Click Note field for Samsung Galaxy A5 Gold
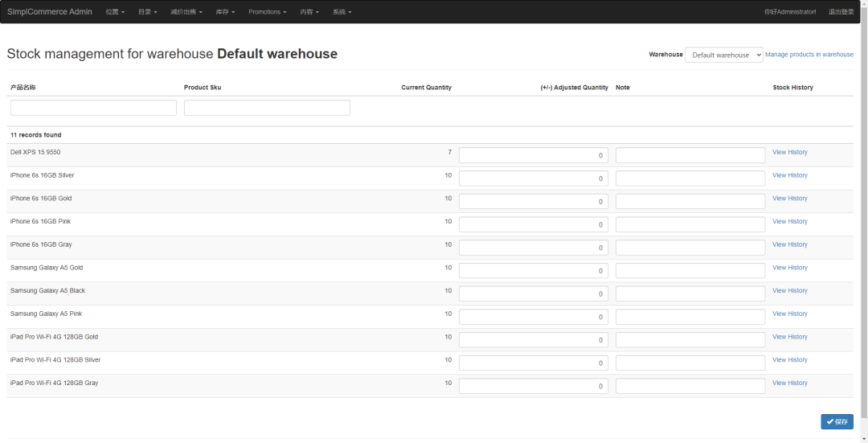The height and width of the screenshot is (443, 868). (691, 271)
